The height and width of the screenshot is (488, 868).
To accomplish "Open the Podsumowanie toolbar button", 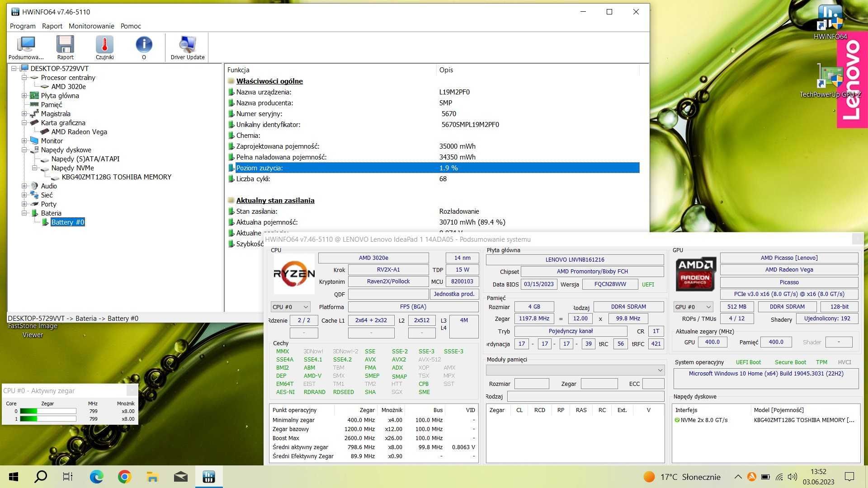I will (x=26, y=48).
